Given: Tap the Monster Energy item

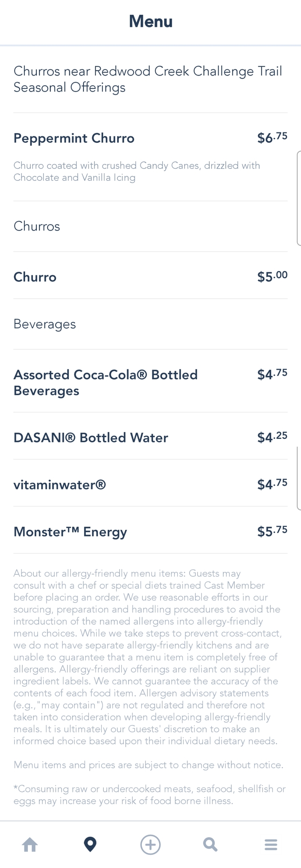Looking at the screenshot, I should pos(70,532).
